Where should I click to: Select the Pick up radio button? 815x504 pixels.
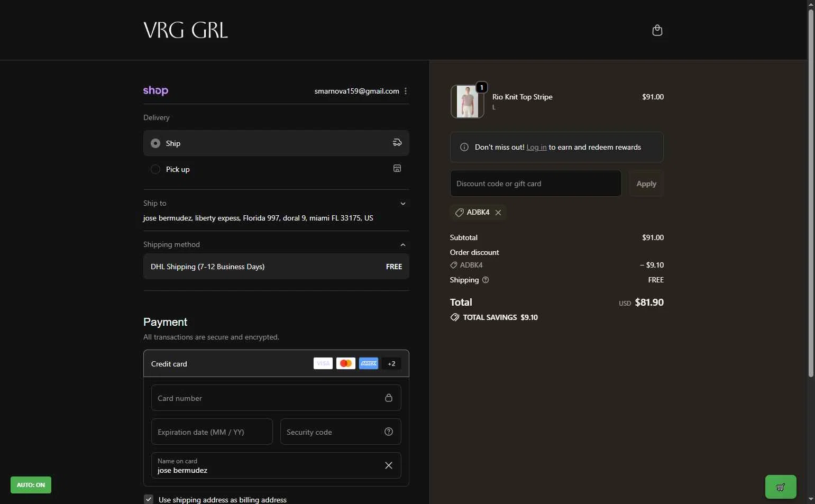[155, 169]
